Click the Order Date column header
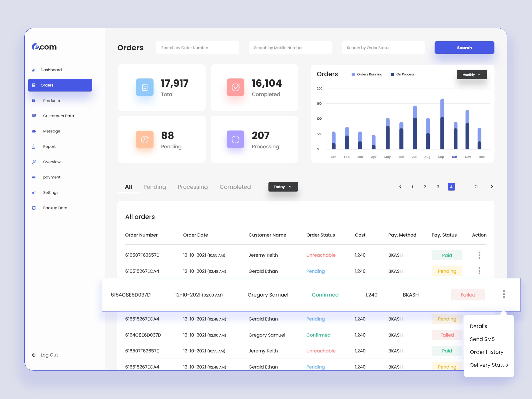The height and width of the screenshot is (399, 532). click(x=196, y=235)
